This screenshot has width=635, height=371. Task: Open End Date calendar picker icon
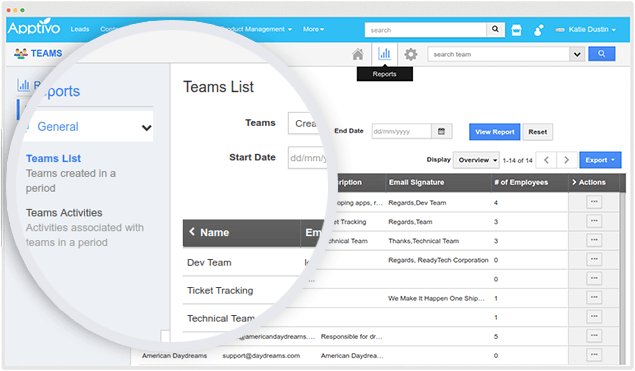click(441, 131)
